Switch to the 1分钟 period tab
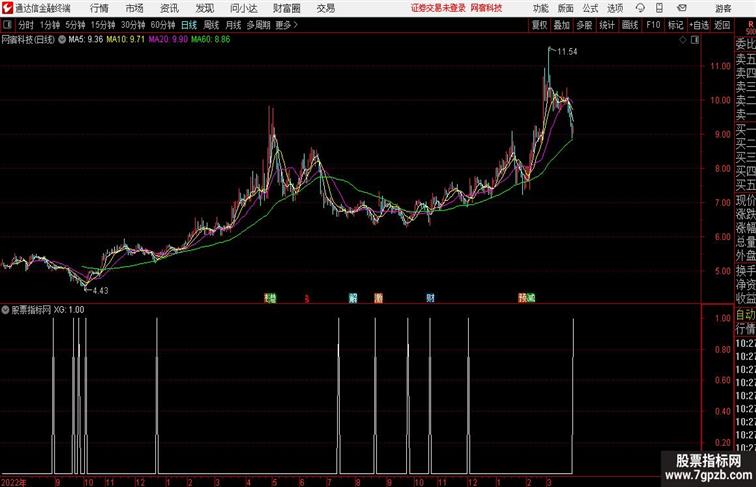The height and width of the screenshot is (487, 756). point(50,25)
